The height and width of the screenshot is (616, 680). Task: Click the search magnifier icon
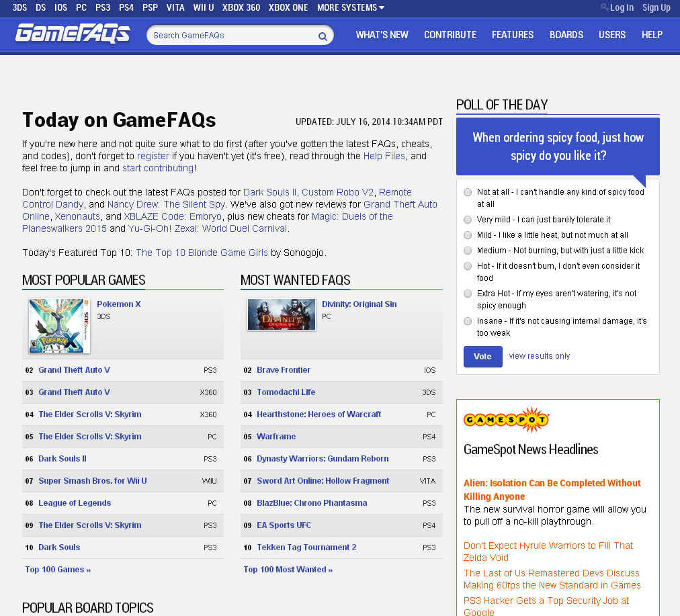[x=323, y=36]
